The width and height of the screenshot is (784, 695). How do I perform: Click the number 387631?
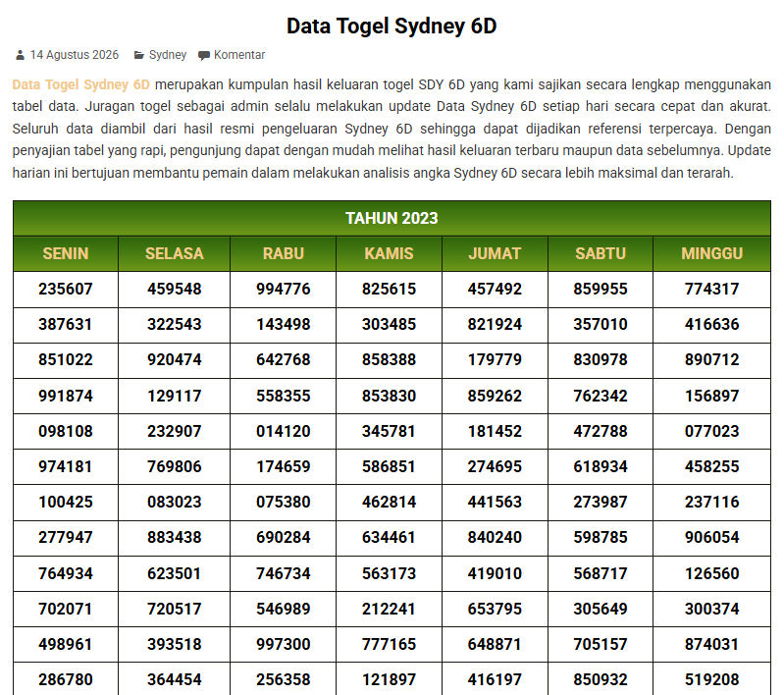click(x=66, y=325)
